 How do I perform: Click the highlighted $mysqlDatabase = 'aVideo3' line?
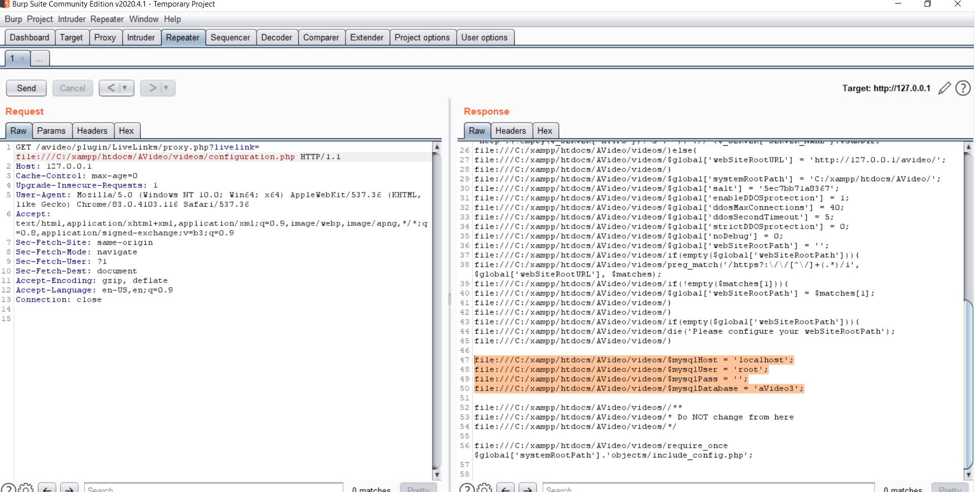click(639, 389)
